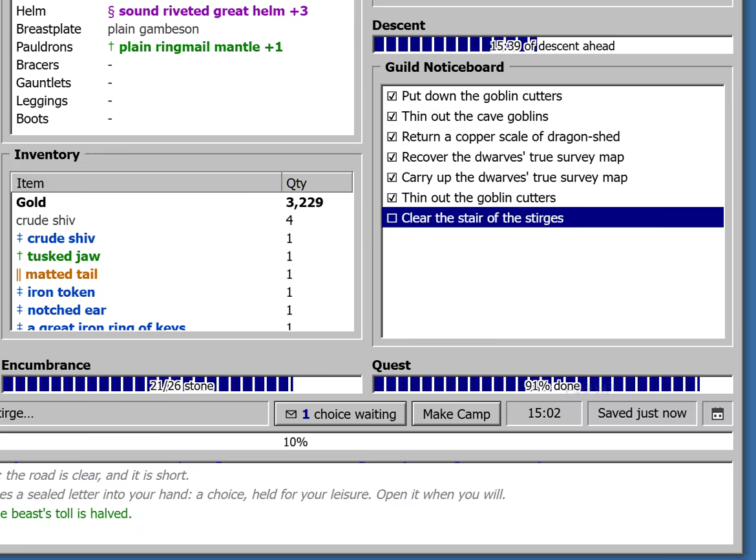756x560 pixels.
Task: Click the 'Saved just now' status
Action: [x=642, y=413]
